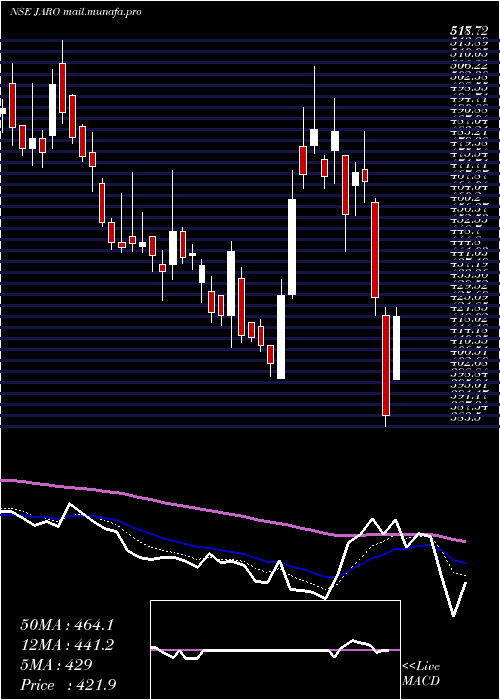The width and height of the screenshot is (500, 700).
Task: Click the MACD inset chart box
Action: [275, 650]
